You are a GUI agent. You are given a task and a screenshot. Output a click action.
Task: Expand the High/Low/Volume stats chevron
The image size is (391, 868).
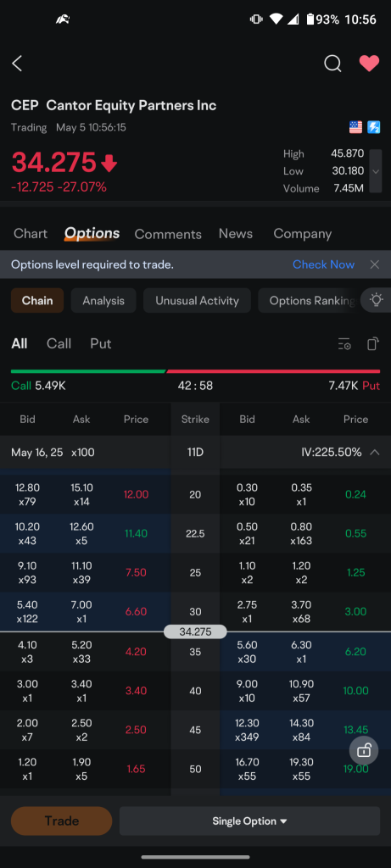376,171
